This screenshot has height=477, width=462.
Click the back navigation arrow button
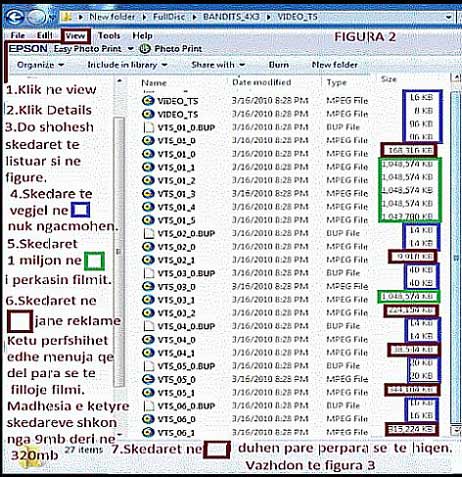pos(14,17)
